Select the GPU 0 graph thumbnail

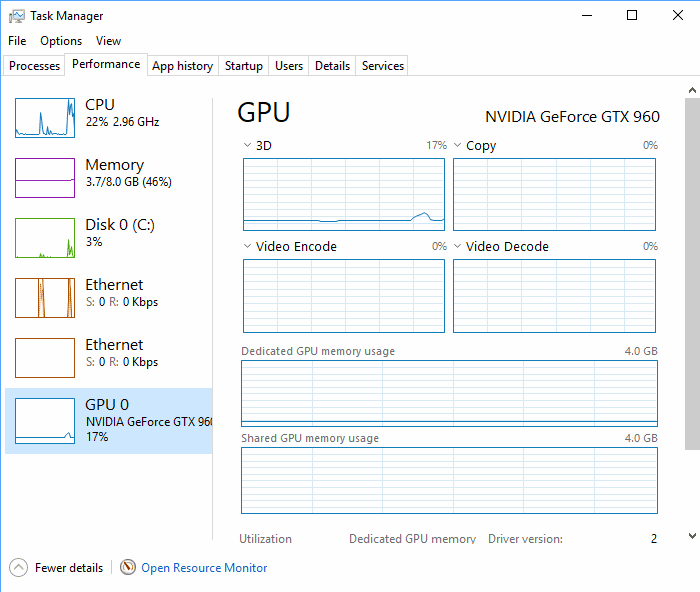(x=45, y=418)
